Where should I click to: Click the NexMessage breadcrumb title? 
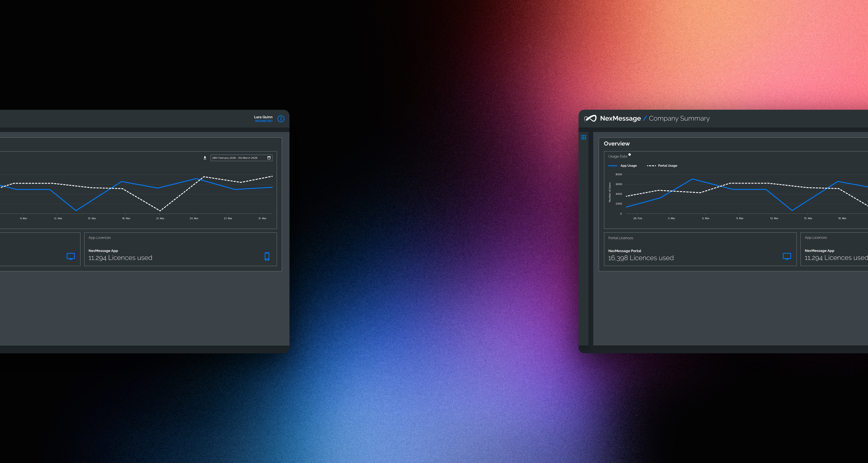coord(620,118)
